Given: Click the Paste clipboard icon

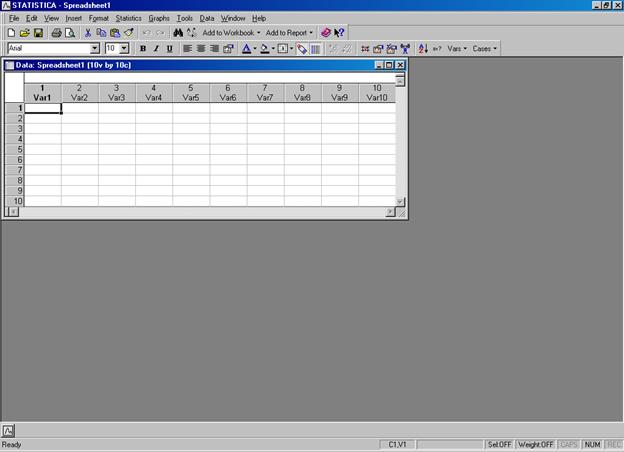Looking at the screenshot, I should [x=115, y=33].
